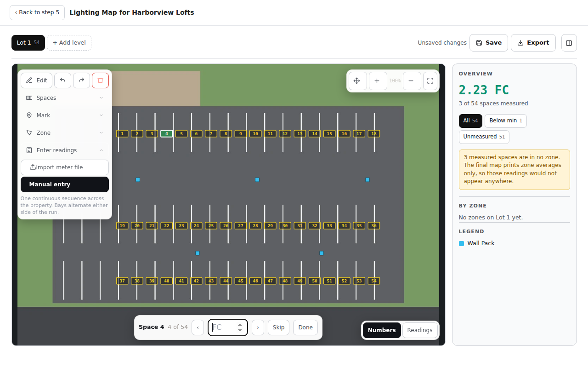Increment the FC reading stepper up
This screenshot has height=368, width=588.
[x=240, y=325]
